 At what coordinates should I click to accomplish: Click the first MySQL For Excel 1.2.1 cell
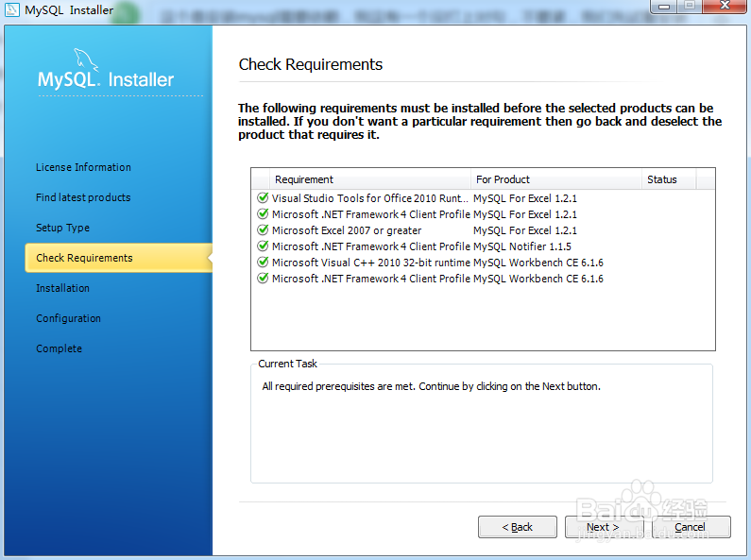(x=525, y=198)
